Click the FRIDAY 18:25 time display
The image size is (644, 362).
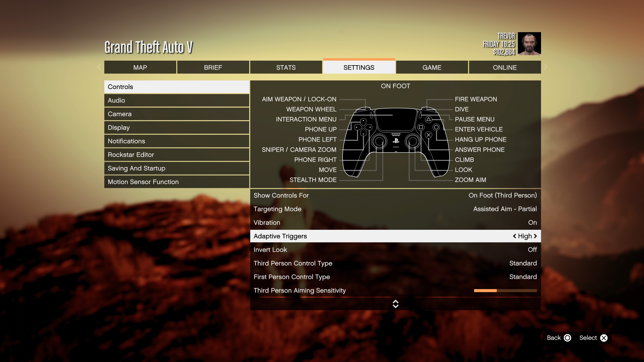pos(499,44)
